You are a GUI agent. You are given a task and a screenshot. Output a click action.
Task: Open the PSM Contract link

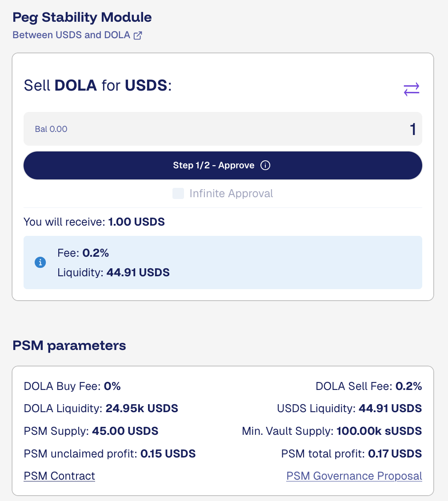[59, 476]
